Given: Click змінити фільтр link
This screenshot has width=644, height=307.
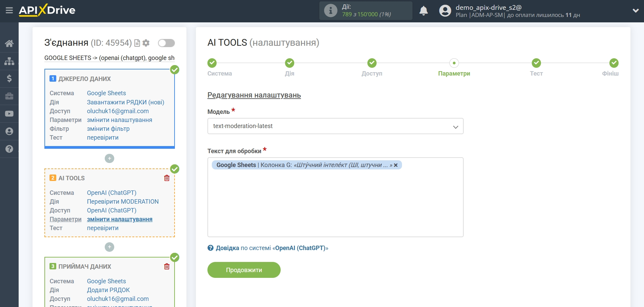Looking at the screenshot, I should click(x=108, y=129).
